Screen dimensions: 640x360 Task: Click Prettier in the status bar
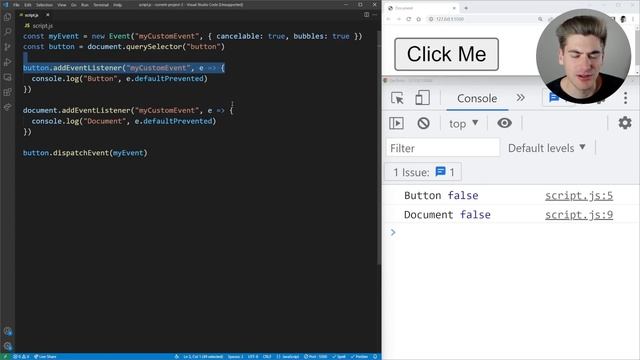tap(360, 357)
